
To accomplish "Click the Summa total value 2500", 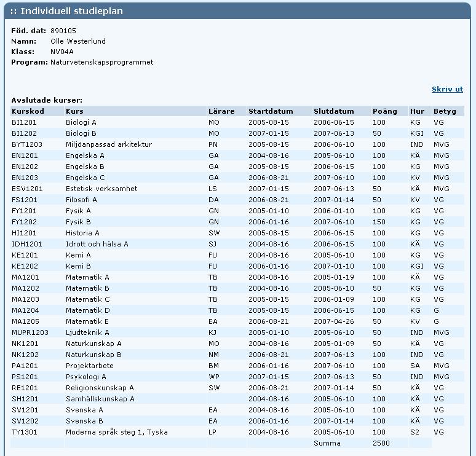I will [381, 443].
